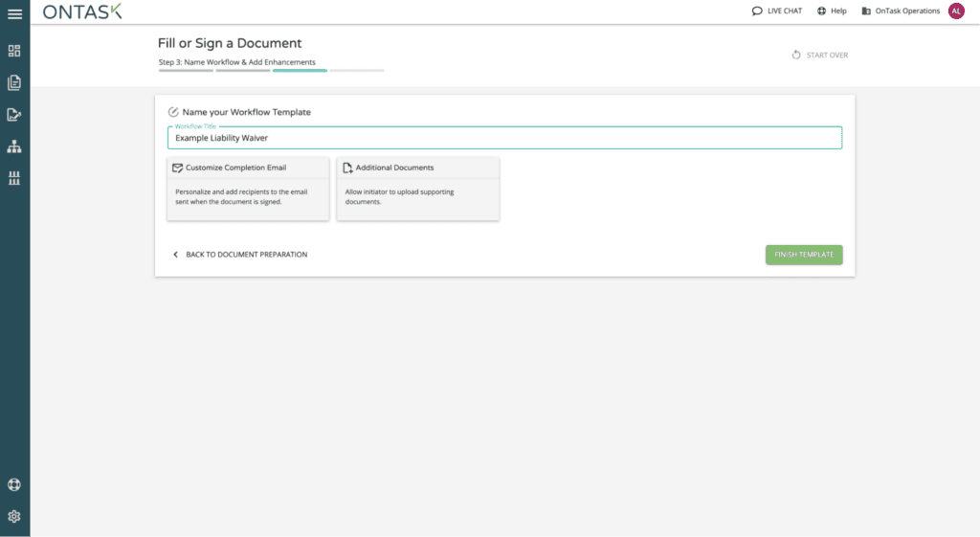Focus the Workflow Title input field
This screenshot has width=980, height=537.
[505, 138]
